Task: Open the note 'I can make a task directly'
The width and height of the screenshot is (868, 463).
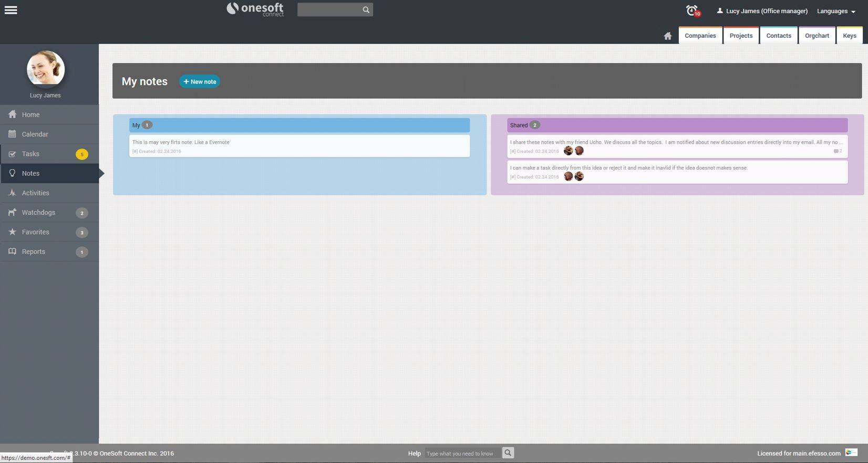Action: (677, 172)
